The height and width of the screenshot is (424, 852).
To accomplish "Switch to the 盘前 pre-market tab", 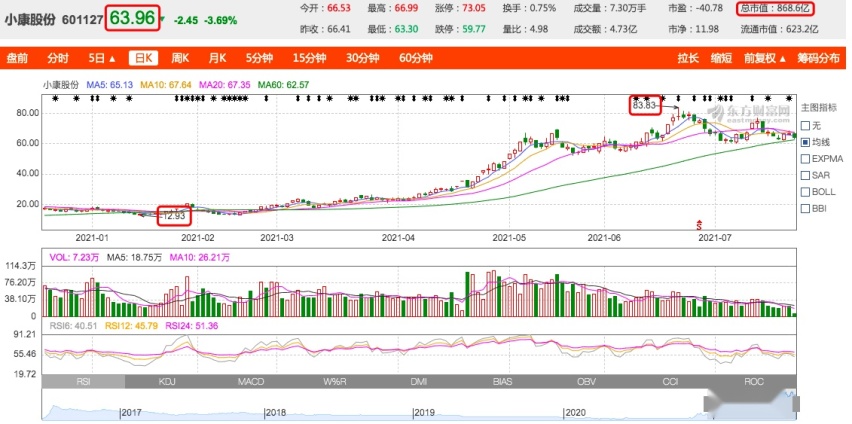I will click(17, 58).
